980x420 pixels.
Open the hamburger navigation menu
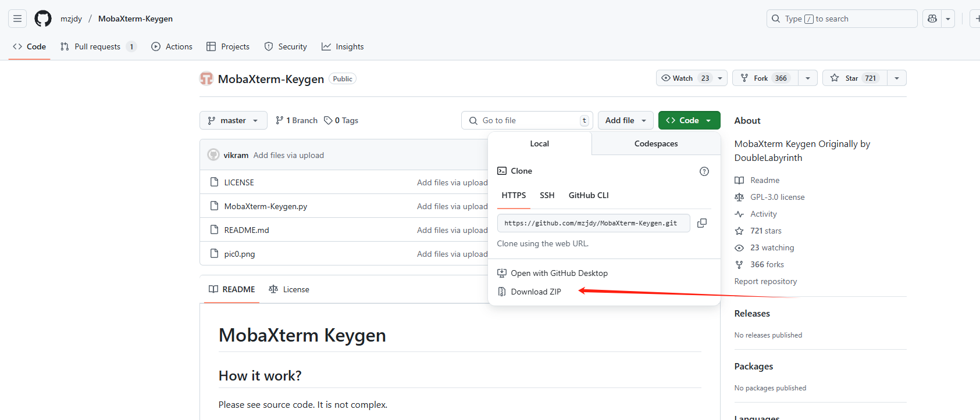17,19
